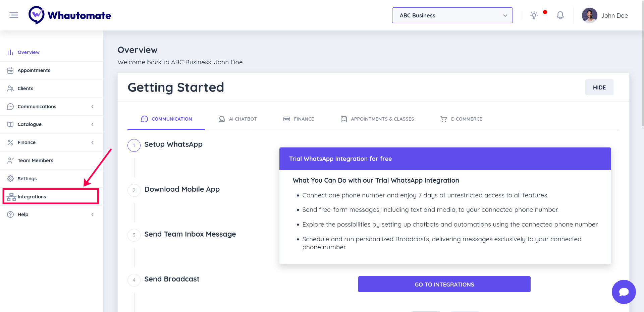
Task: Expand the Communications submenu chevron
Action: (x=93, y=107)
